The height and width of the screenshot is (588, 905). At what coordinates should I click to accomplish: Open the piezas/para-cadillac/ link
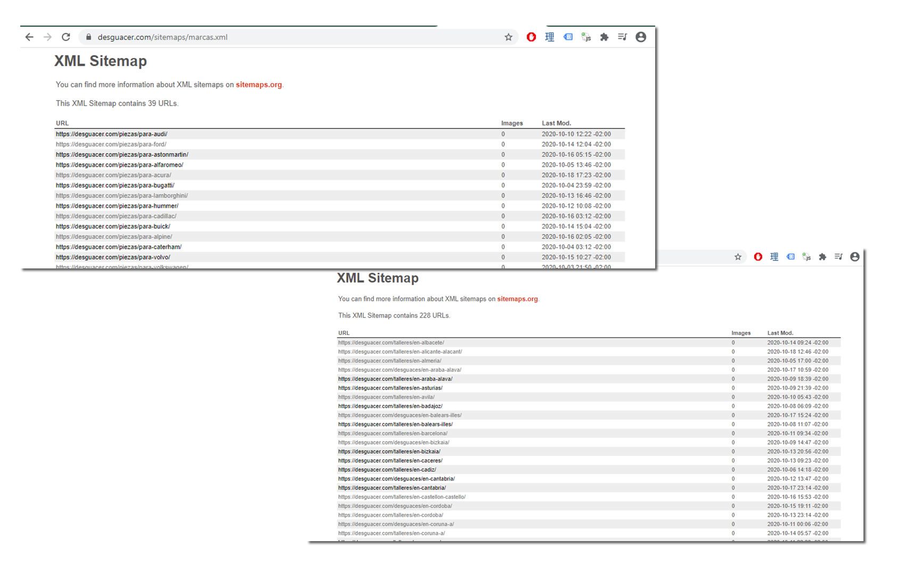click(x=116, y=216)
